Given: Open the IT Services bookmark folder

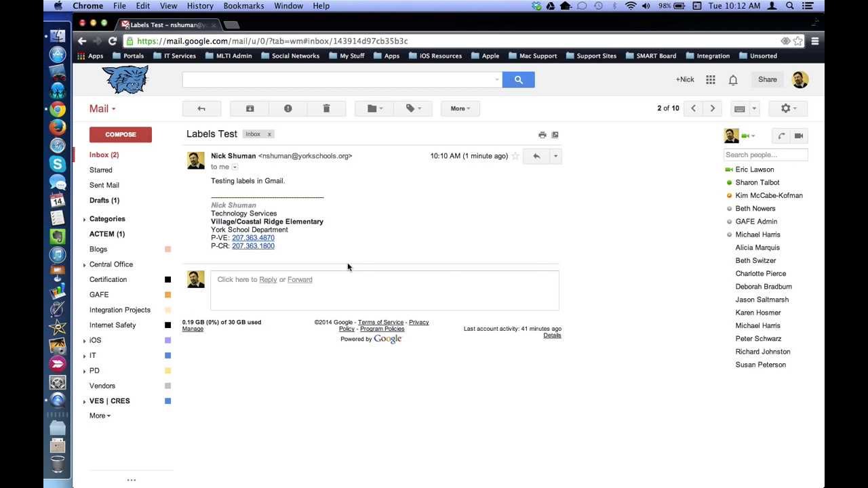Looking at the screenshot, I should tap(174, 56).
